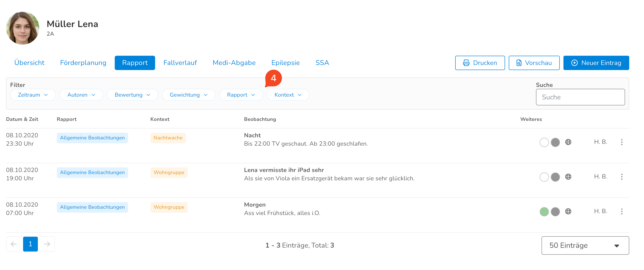Click globe icon on the Nacht entry
The image size is (644, 270).
[x=568, y=142]
